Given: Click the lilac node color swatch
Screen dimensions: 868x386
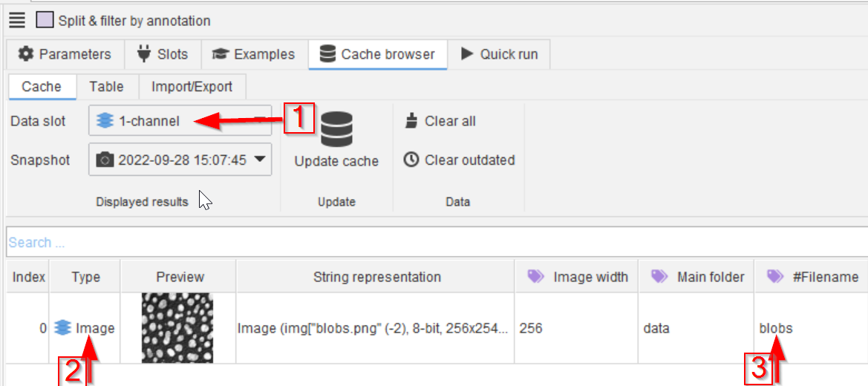Looking at the screenshot, I should click(45, 20).
